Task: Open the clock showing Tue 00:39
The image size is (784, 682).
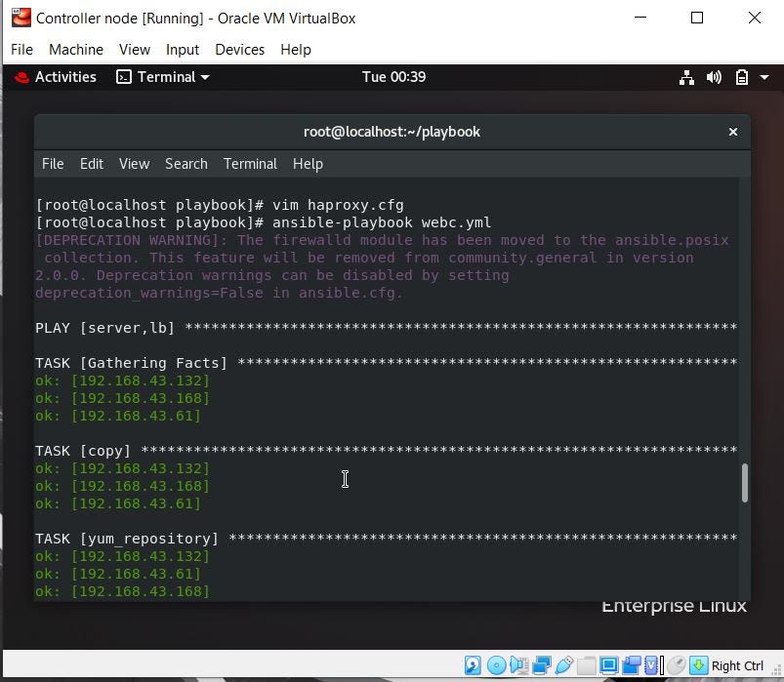Action: point(394,77)
